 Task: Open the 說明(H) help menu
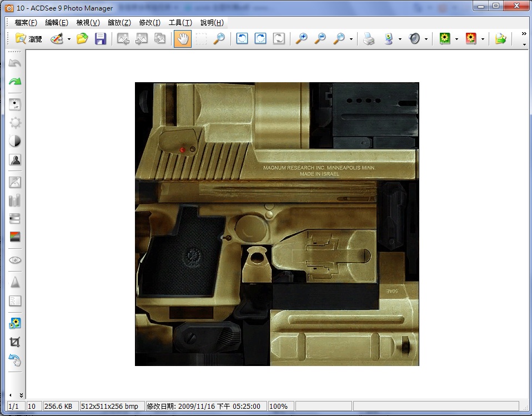pyautogui.click(x=212, y=23)
